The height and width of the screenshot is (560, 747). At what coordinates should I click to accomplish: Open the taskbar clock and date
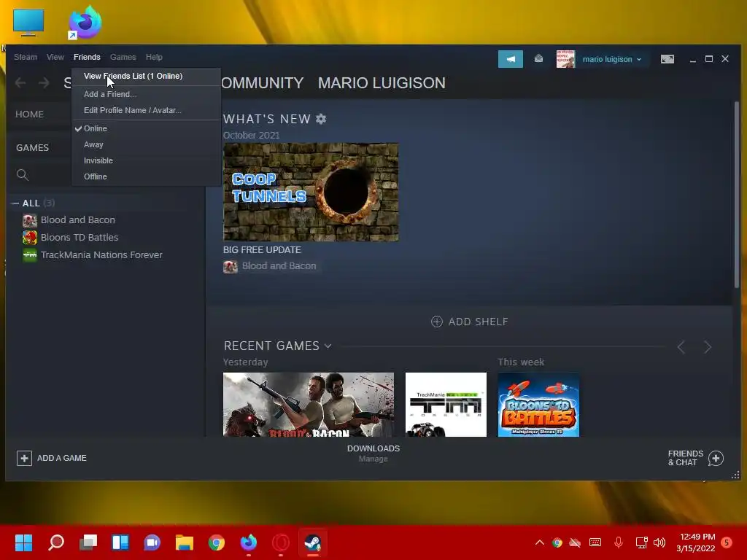tap(695, 542)
